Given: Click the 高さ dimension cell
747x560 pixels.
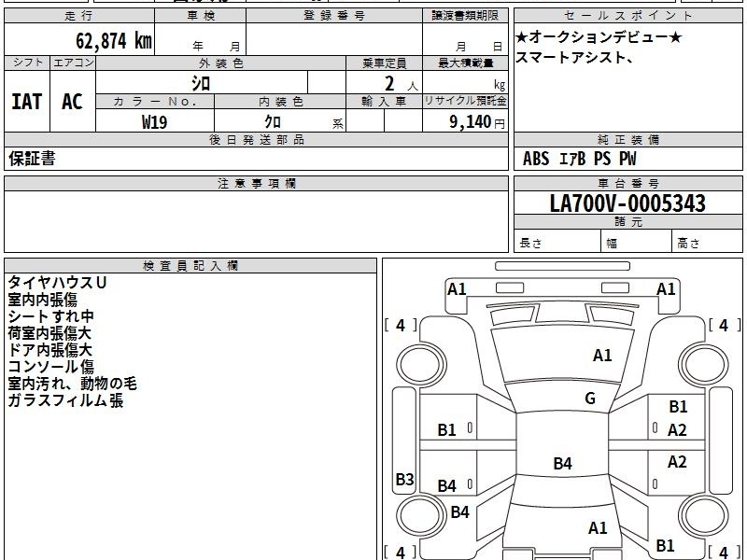Looking at the screenshot, I should click(x=707, y=243).
